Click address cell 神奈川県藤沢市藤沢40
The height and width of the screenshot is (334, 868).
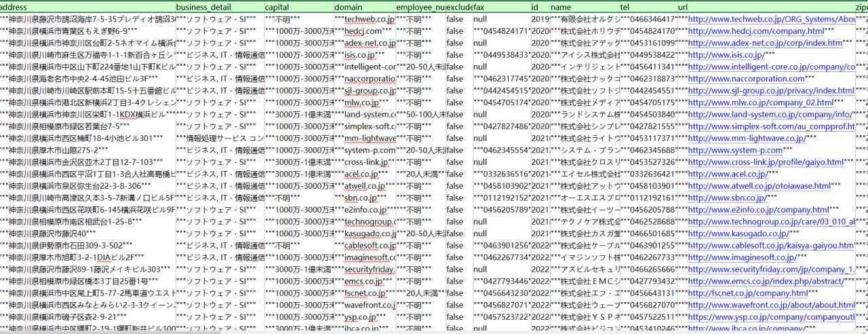(87, 234)
